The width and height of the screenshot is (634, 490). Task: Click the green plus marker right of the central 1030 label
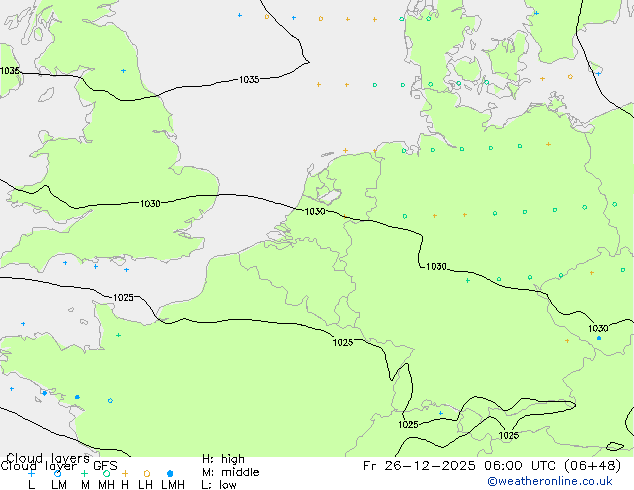click(468, 280)
